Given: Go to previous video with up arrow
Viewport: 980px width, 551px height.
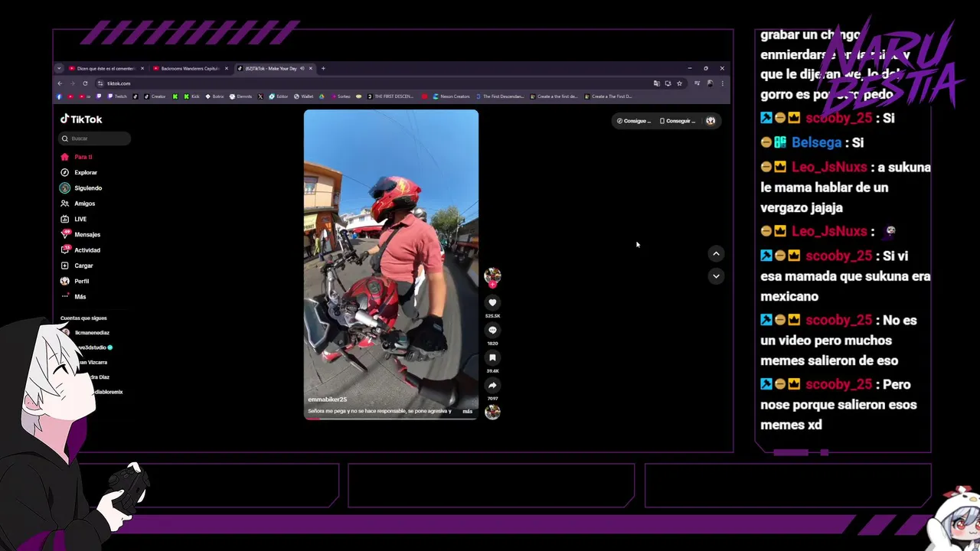Looking at the screenshot, I should tap(716, 253).
